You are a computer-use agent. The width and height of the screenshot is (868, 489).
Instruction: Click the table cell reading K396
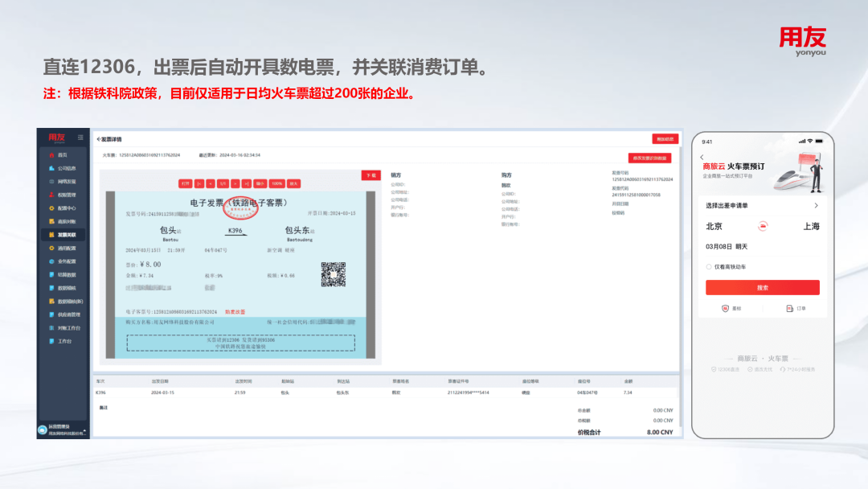click(x=100, y=392)
